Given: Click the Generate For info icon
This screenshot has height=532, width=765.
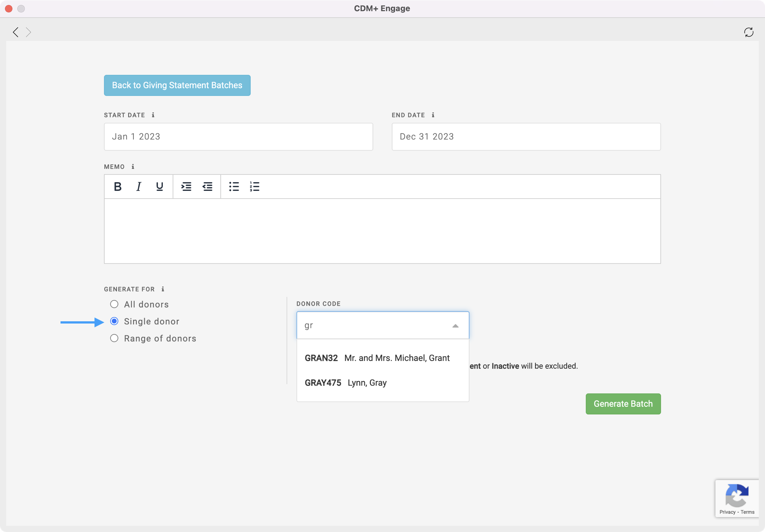Looking at the screenshot, I should pyautogui.click(x=162, y=289).
